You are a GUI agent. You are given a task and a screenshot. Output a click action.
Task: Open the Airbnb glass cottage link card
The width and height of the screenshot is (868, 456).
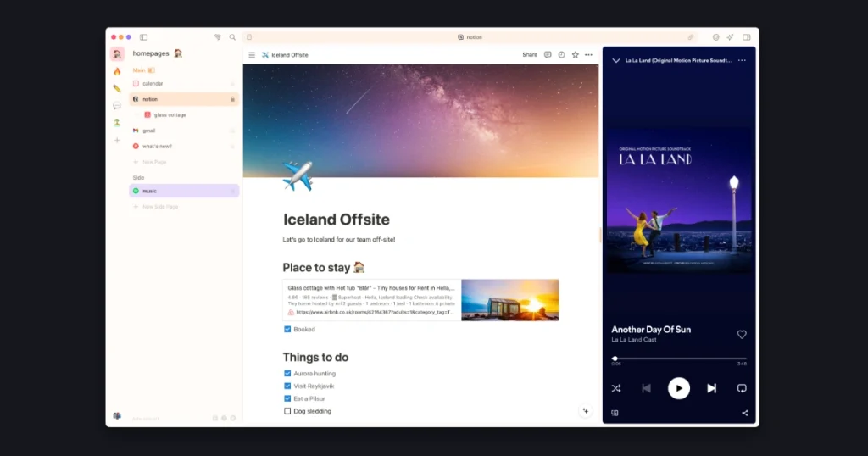pyautogui.click(x=420, y=300)
